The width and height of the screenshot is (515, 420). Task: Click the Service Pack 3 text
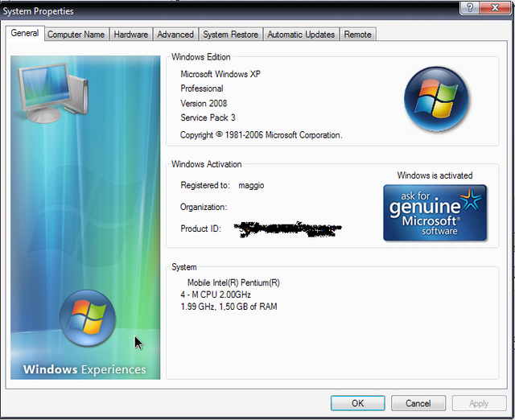pos(208,117)
